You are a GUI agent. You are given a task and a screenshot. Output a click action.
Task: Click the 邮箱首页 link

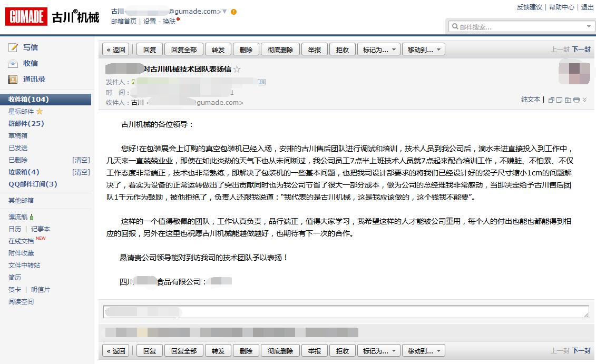coord(124,22)
